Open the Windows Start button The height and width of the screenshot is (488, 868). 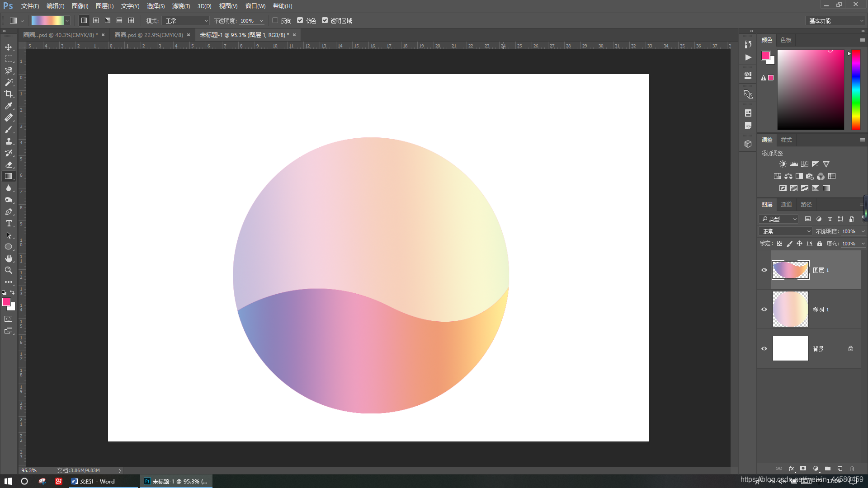pyautogui.click(x=8, y=481)
